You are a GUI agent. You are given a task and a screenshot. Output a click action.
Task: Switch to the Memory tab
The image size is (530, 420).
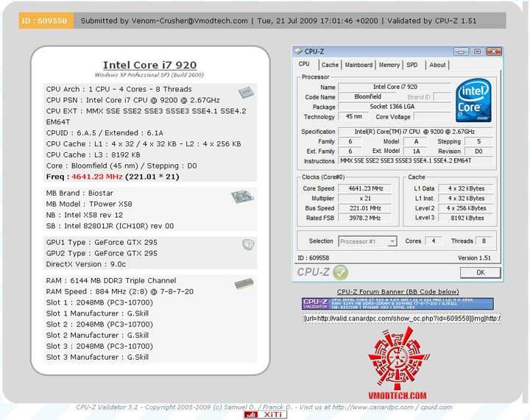click(x=389, y=65)
